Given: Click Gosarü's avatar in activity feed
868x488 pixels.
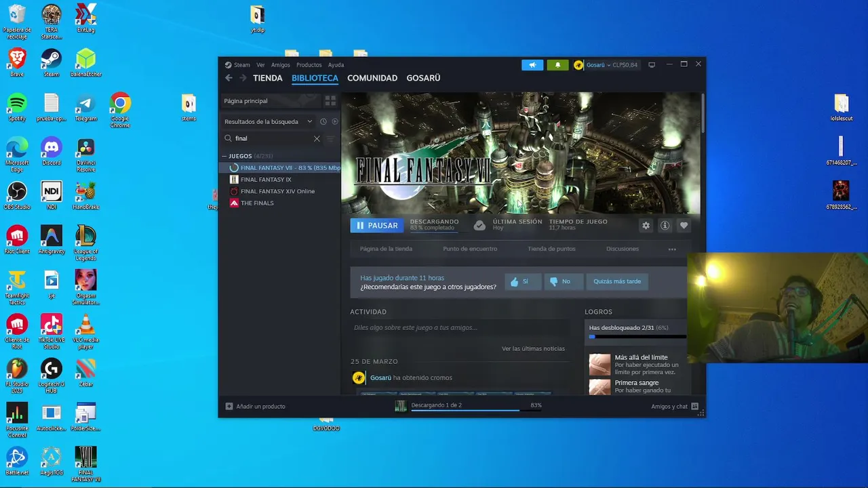Looking at the screenshot, I should click(x=359, y=378).
